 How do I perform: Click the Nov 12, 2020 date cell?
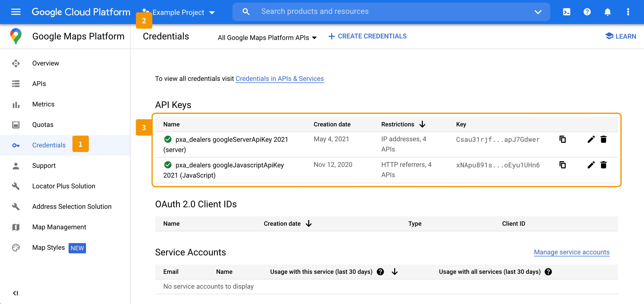(x=333, y=165)
